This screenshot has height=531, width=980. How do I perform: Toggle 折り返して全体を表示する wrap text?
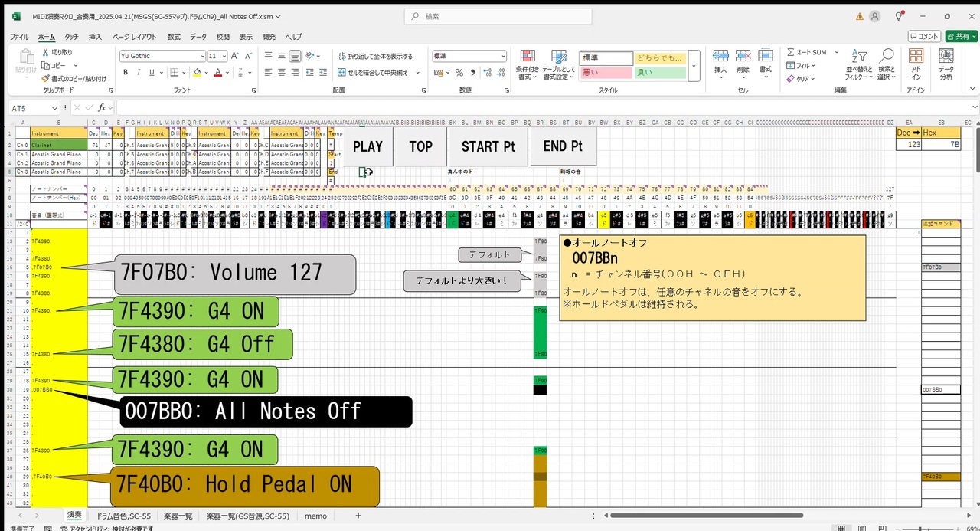click(x=375, y=56)
